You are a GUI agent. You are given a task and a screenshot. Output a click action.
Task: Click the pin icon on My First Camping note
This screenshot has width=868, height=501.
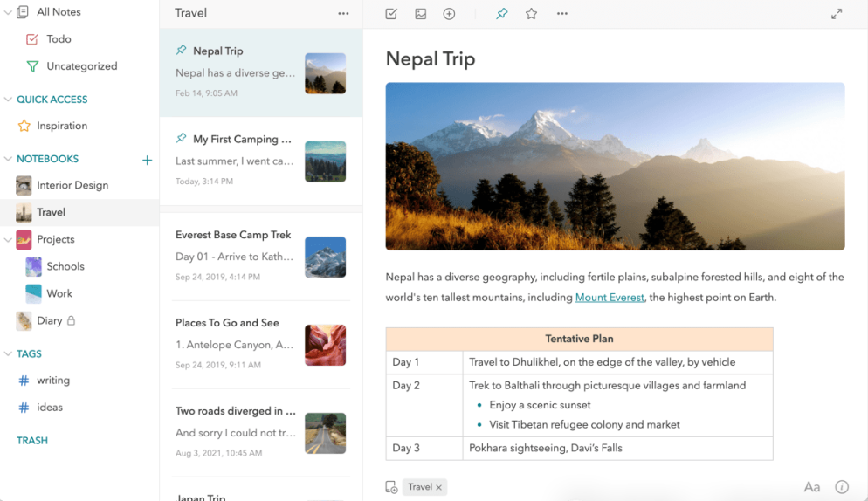click(x=181, y=138)
